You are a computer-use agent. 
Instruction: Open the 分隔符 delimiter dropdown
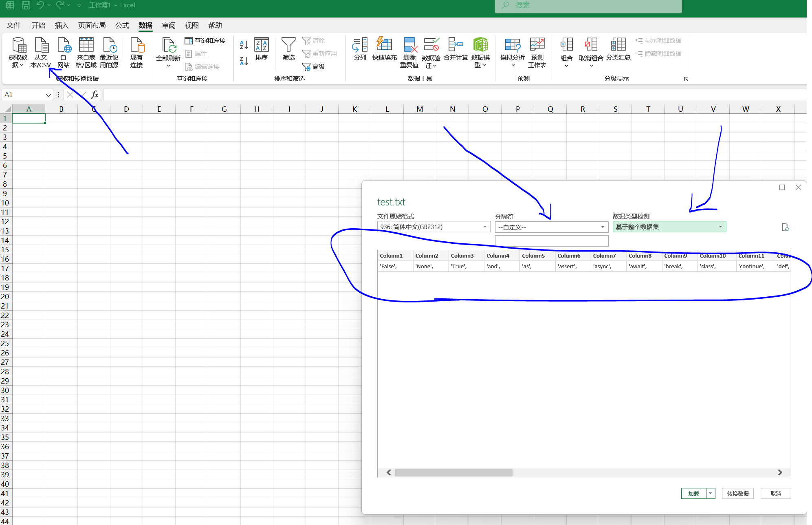point(603,227)
